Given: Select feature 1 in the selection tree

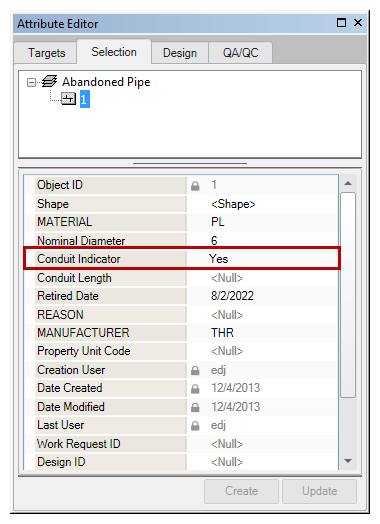Looking at the screenshot, I should (x=85, y=99).
